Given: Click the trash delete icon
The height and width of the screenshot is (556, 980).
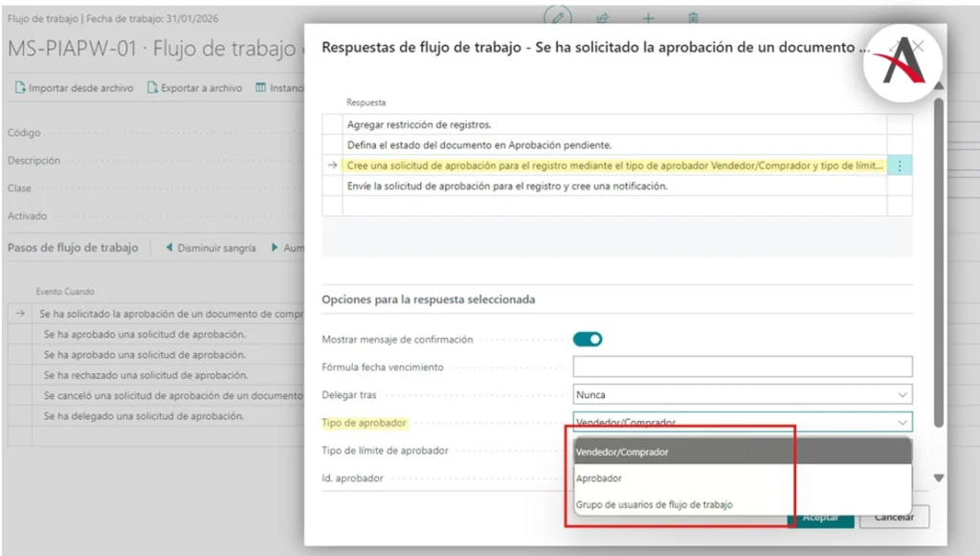Looking at the screenshot, I should tap(693, 18).
